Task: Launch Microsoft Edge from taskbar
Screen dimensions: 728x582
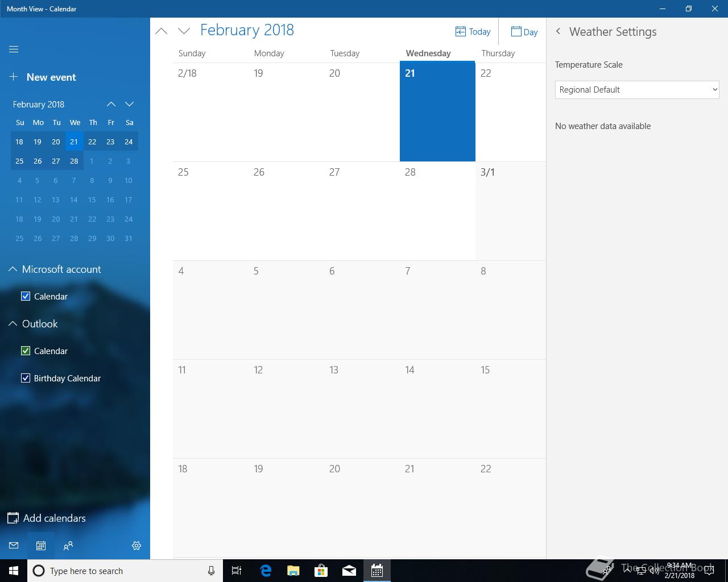Action: (266, 571)
